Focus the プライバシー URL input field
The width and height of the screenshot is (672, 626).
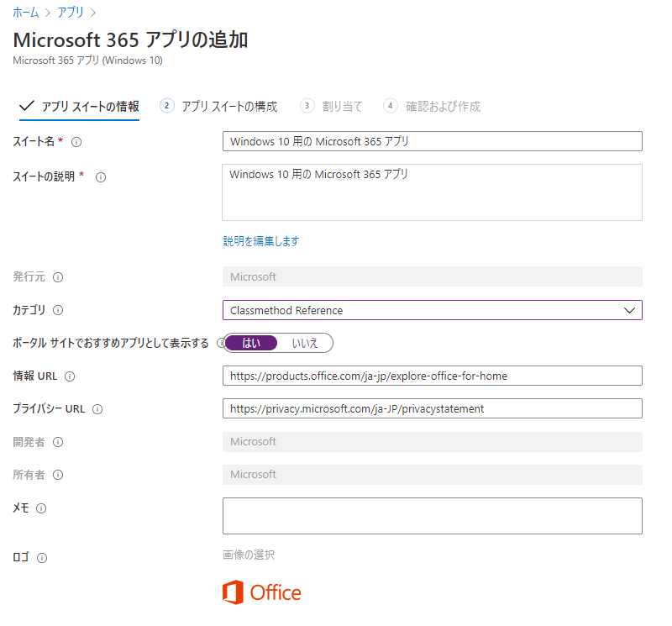[432, 408]
